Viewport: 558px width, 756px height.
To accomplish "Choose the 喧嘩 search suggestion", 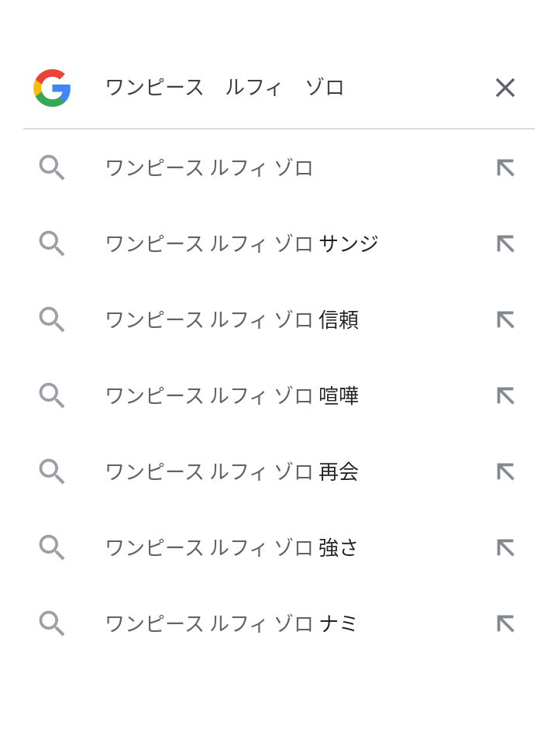I will tap(279, 395).
